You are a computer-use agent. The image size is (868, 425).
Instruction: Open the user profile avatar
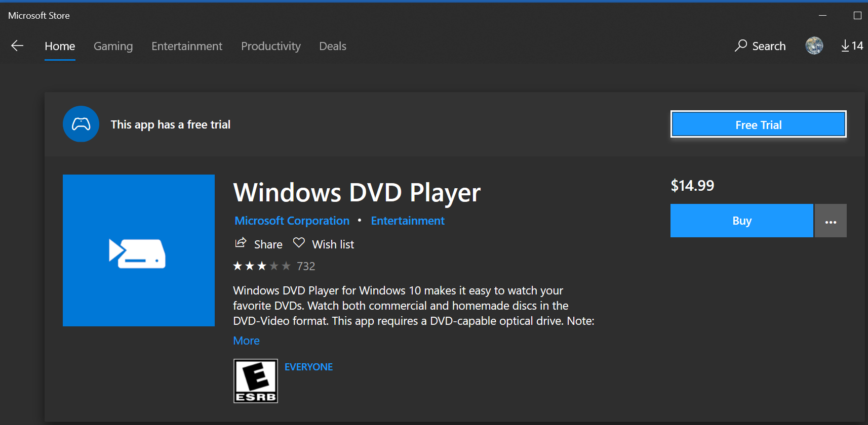(x=814, y=46)
